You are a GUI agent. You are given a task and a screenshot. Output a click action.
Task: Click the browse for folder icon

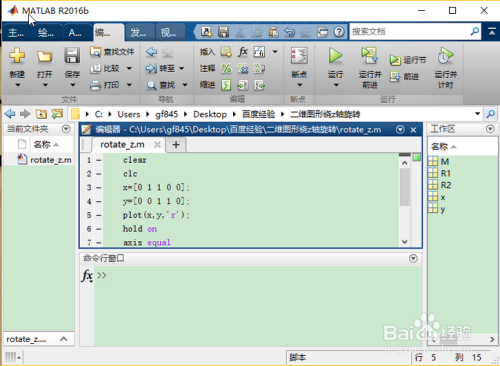(x=57, y=114)
